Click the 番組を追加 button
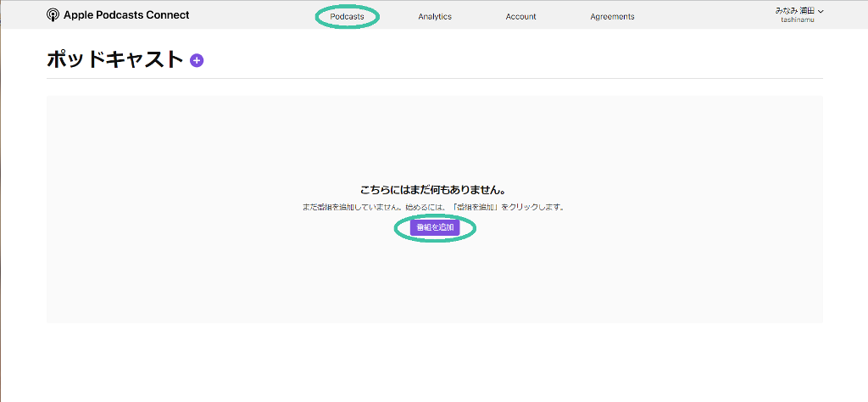 pyautogui.click(x=435, y=227)
